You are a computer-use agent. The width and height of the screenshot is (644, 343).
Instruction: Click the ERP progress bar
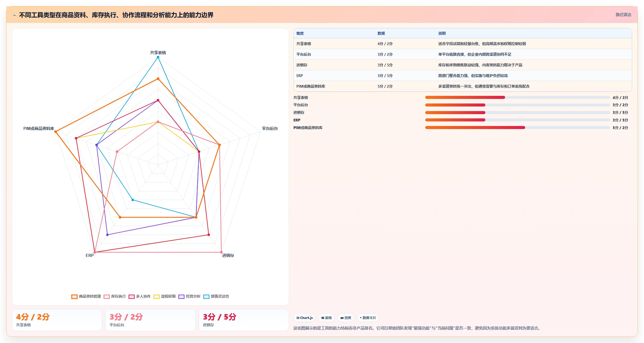517,120
